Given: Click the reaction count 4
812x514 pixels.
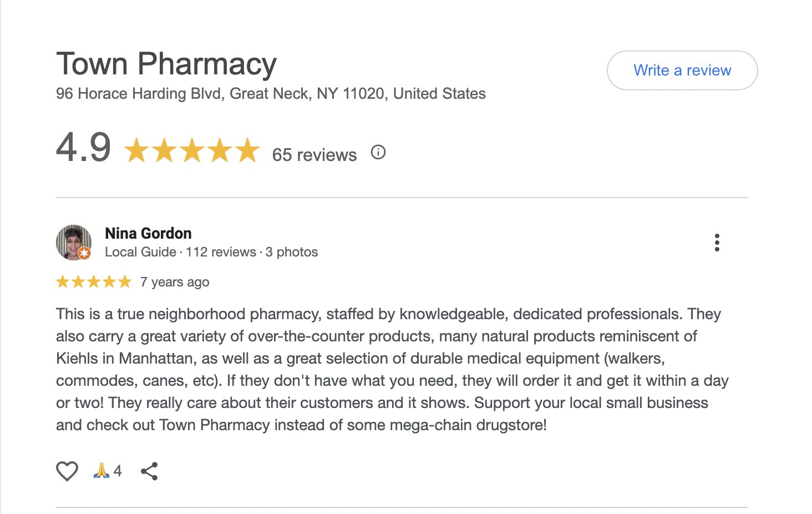Looking at the screenshot, I should 118,471.
